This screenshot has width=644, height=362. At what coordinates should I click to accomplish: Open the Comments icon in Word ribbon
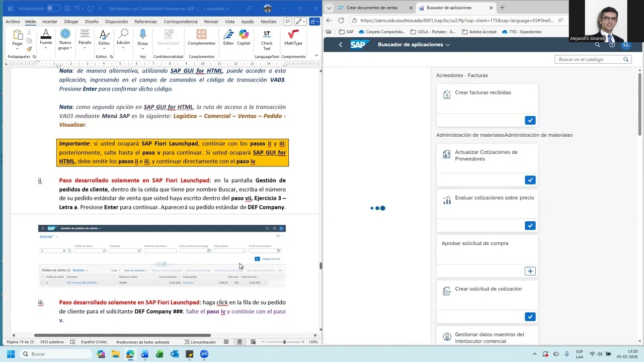288,22
